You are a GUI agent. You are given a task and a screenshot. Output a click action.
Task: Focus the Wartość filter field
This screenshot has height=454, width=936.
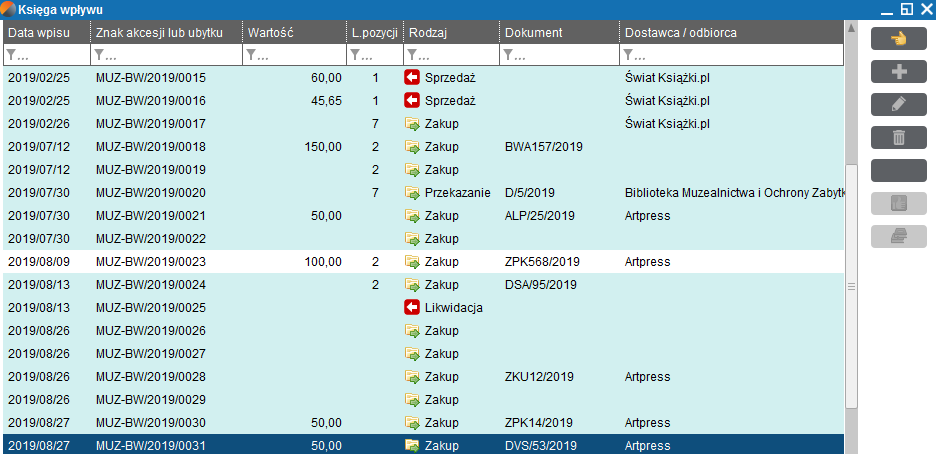(294, 55)
